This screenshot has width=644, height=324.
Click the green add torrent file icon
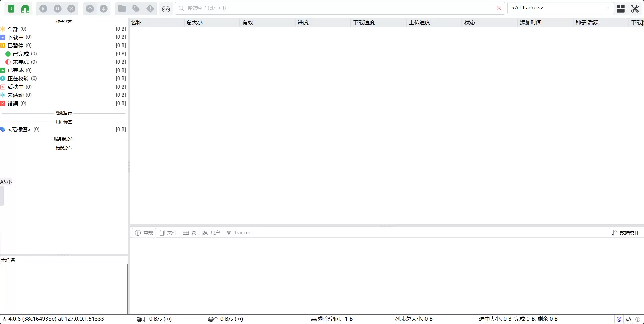tap(11, 9)
